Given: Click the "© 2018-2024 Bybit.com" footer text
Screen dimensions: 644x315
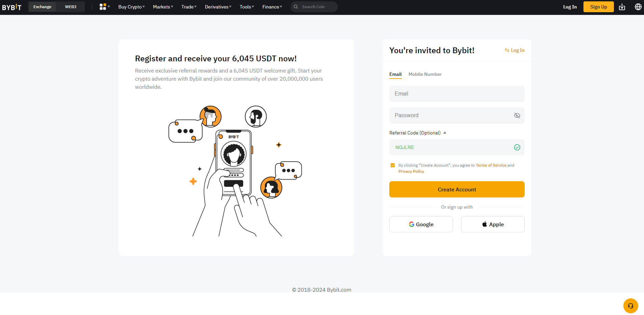Looking at the screenshot, I should pos(322,290).
